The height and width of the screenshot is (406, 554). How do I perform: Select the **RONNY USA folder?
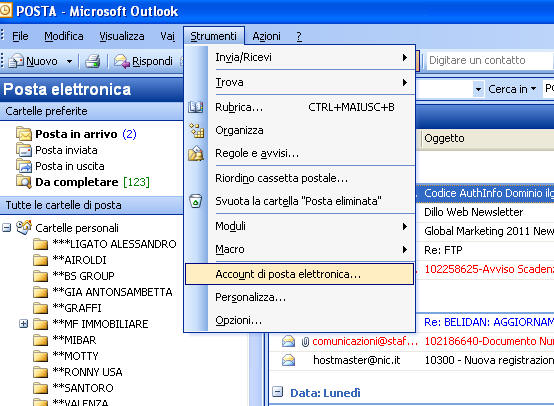point(87,372)
